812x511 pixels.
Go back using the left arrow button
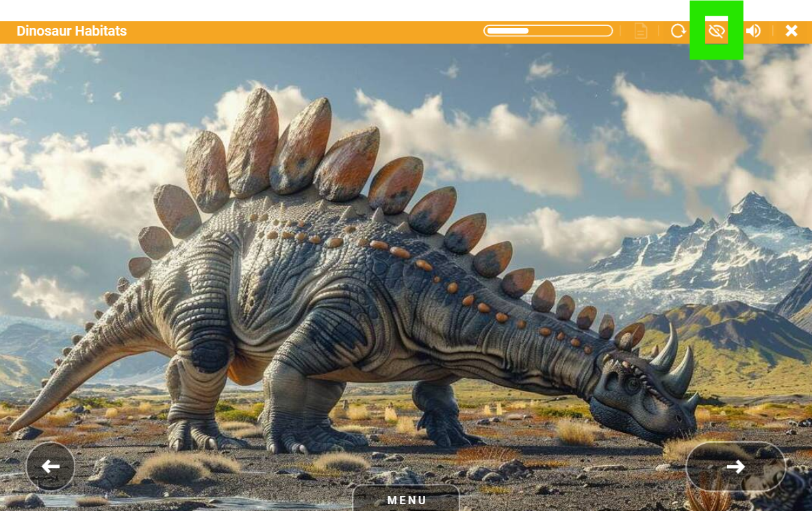[50, 466]
